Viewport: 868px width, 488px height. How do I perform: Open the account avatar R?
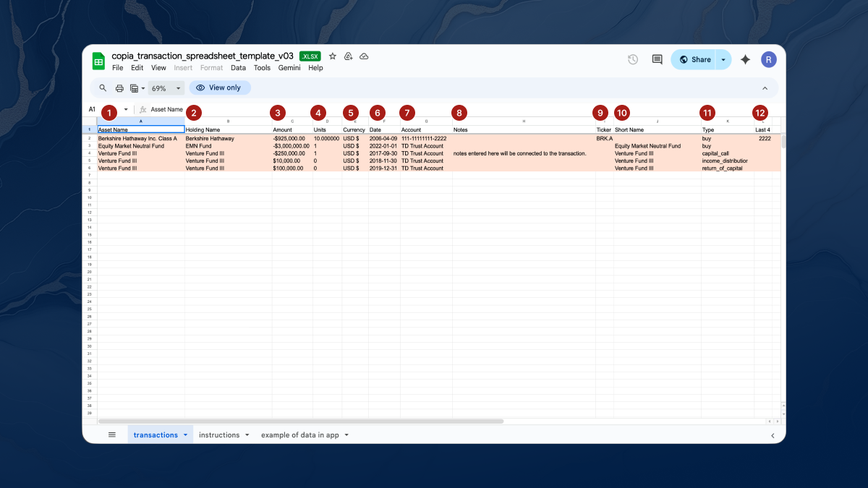[769, 60]
